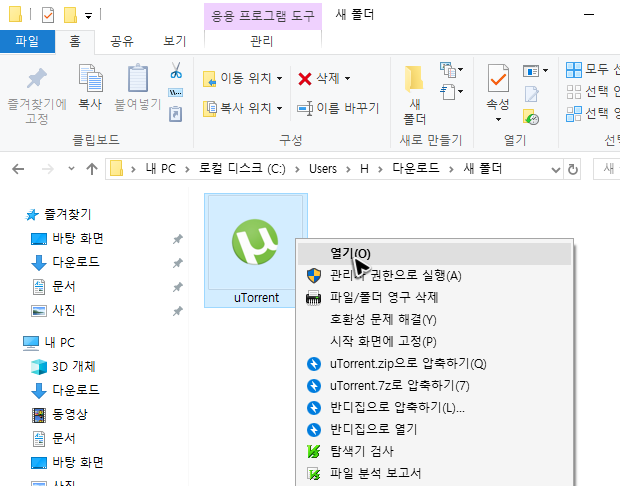Image resolution: width=620 pixels, height=486 pixels.
Task: Click the New folder (새 폴더) ribbon icon
Action: click(414, 79)
